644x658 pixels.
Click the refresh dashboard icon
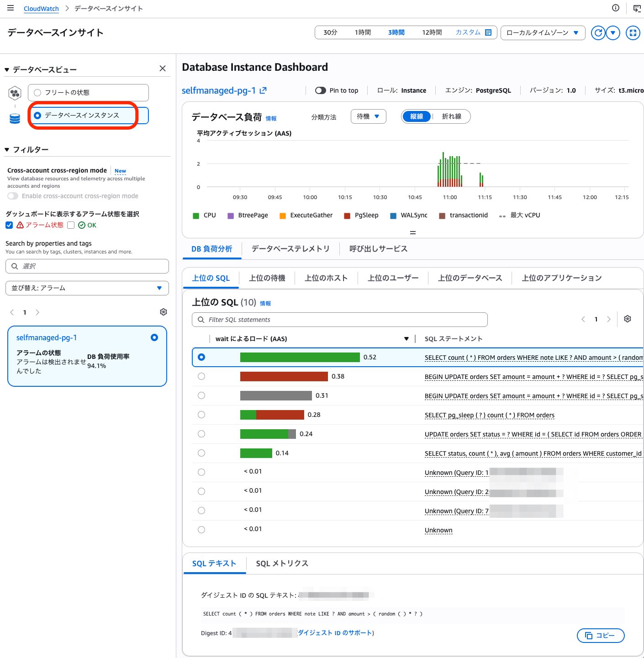coord(598,33)
